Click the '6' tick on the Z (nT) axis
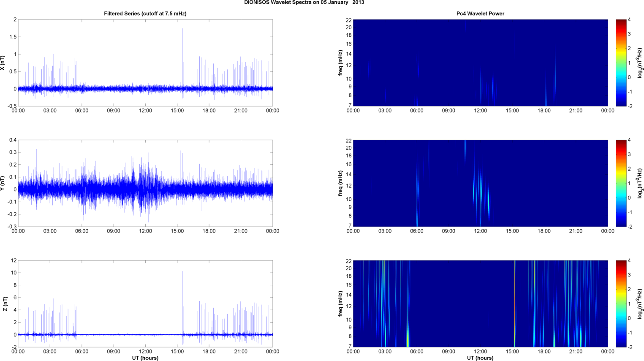The height and width of the screenshot is (361, 644). pos(15,298)
